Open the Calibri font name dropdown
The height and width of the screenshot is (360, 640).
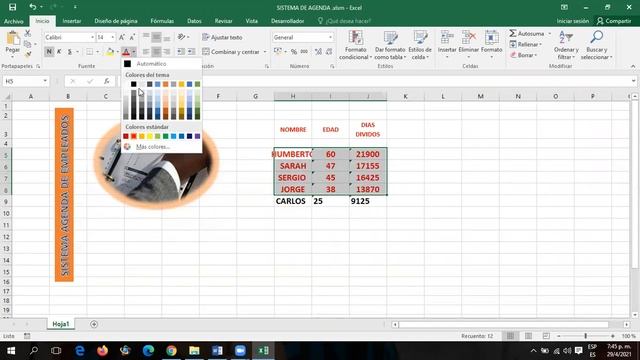(x=92, y=37)
